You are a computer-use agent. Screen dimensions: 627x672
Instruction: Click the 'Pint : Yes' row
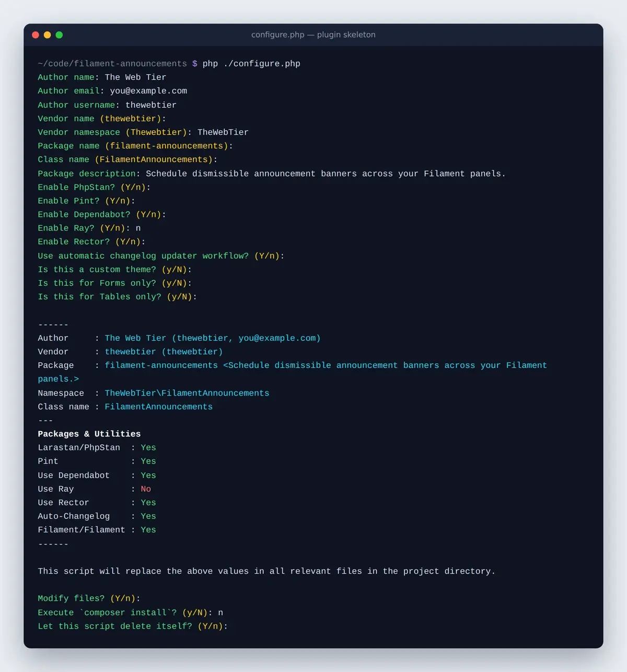(97, 461)
